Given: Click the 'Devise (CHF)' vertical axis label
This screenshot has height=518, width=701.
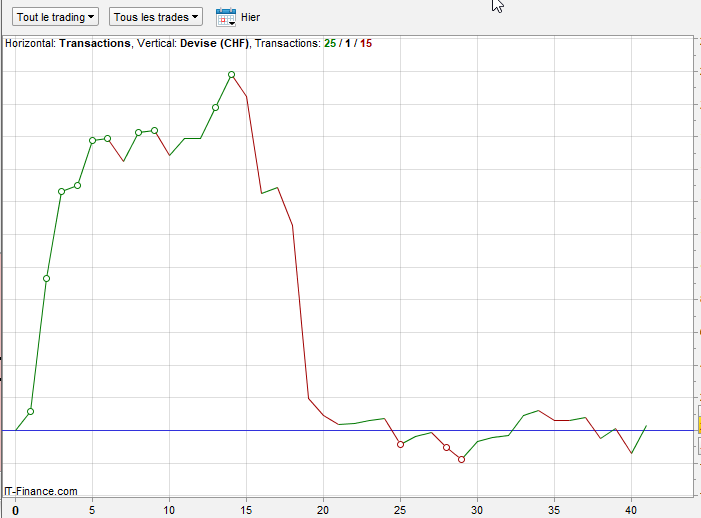Looking at the screenshot, I should pyautogui.click(x=214, y=43).
